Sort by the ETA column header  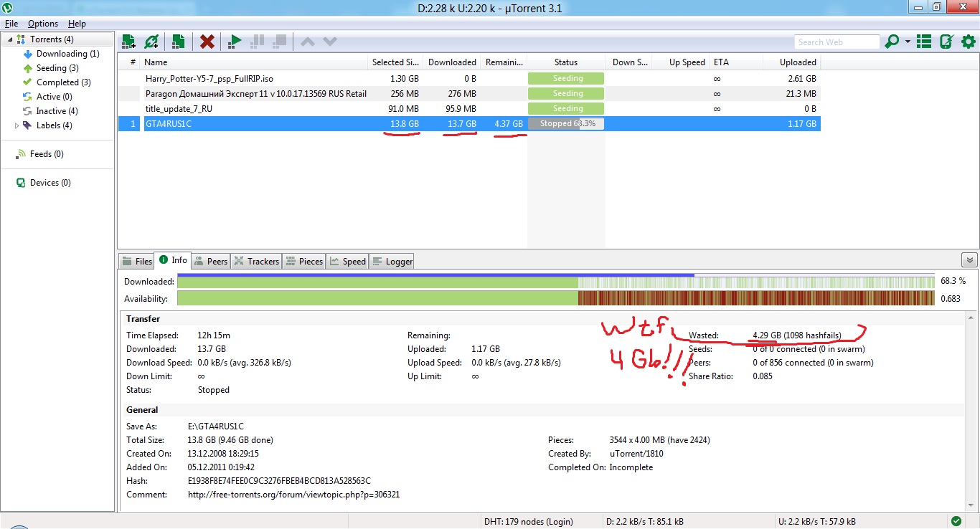point(735,62)
